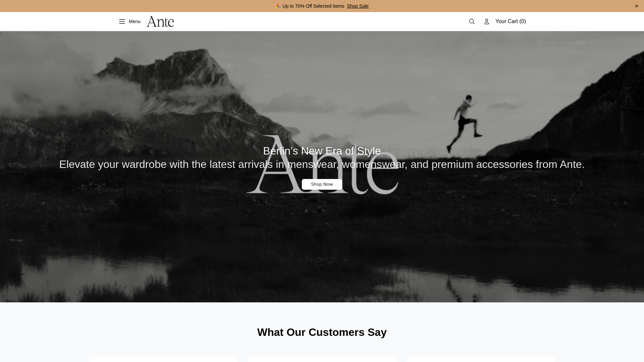Viewport: 644px width, 362px height.
Task: Click the Shop Now button
Action: tap(322, 184)
